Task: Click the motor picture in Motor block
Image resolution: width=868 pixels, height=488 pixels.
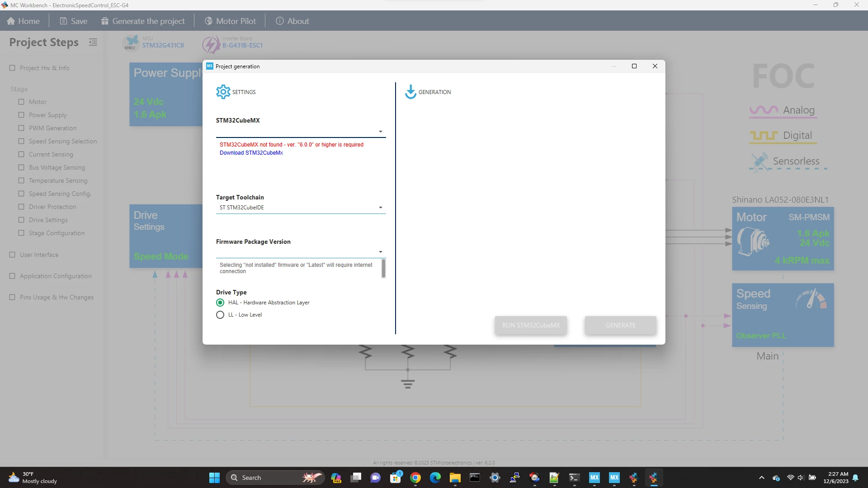Action: 753,241
